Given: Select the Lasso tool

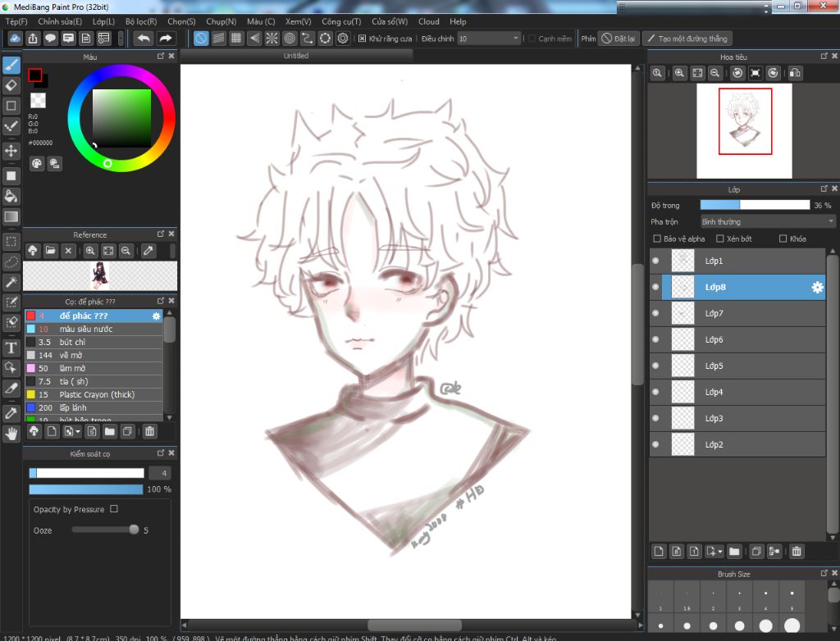Looking at the screenshot, I should tap(11, 261).
